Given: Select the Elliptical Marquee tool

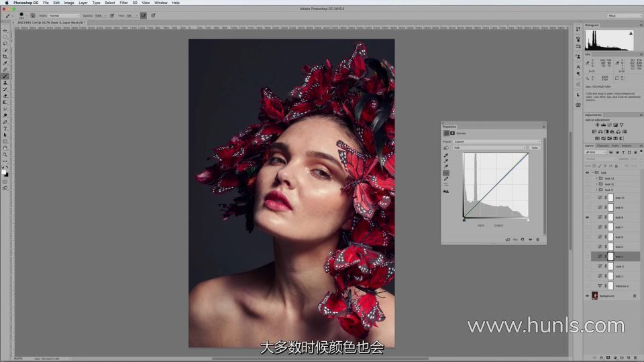Looking at the screenshot, I should pyautogui.click(x=5, y=37).
